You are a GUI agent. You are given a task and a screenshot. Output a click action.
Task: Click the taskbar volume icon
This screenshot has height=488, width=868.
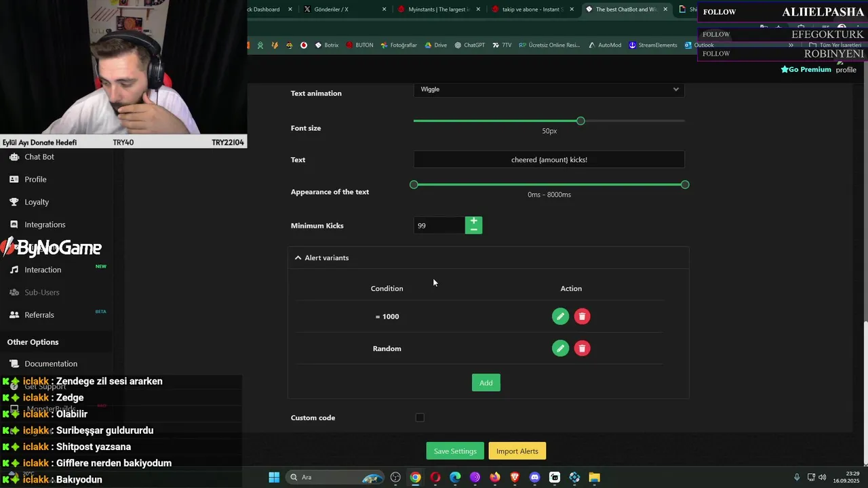pyautogui.click(x=822, y=477)
